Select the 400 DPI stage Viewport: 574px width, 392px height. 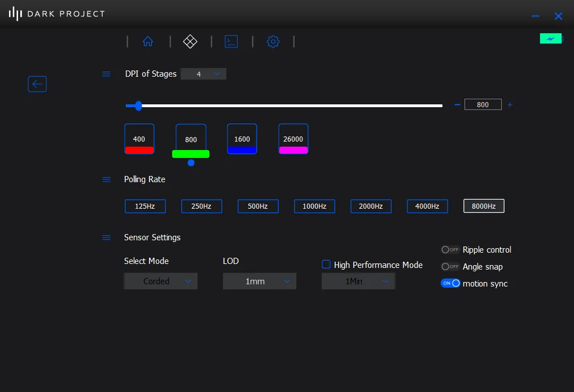click(139, 139)
